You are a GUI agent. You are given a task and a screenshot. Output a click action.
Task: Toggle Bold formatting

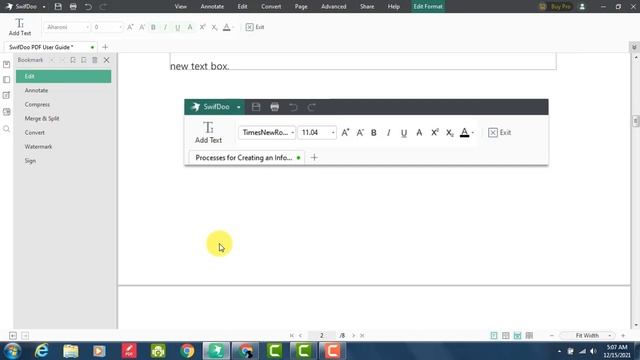coord(153,27)
